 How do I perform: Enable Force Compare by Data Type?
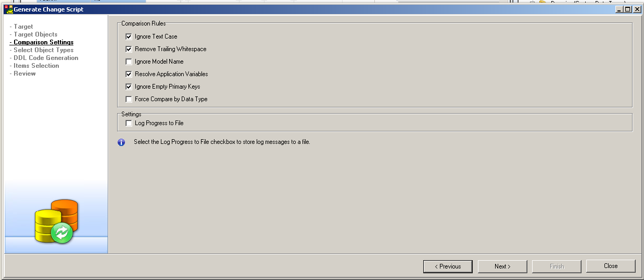[129, 99]
